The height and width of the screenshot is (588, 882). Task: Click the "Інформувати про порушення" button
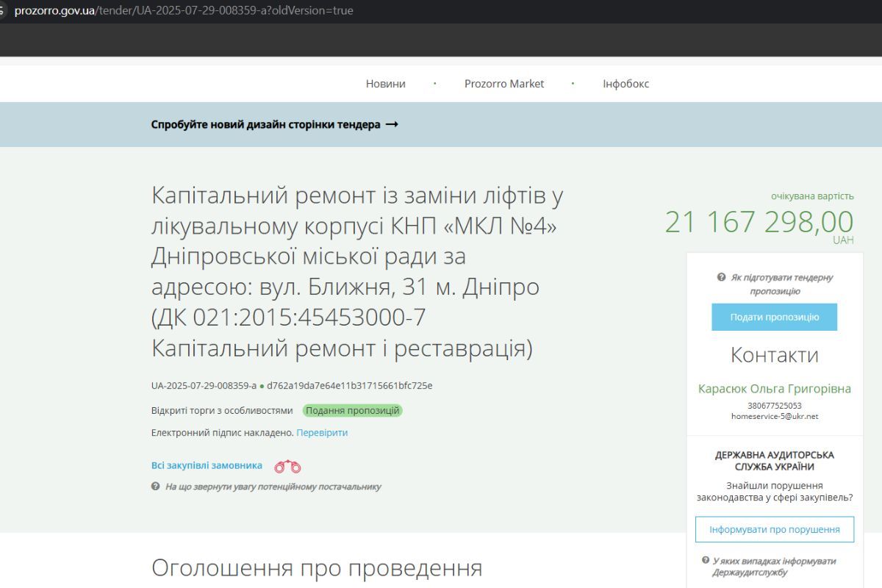click(x=774, y=528)
